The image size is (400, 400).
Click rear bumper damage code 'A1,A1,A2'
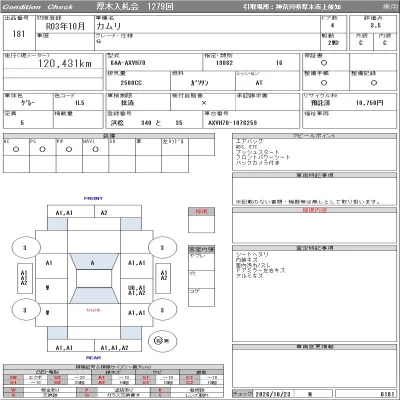(114, 348)
